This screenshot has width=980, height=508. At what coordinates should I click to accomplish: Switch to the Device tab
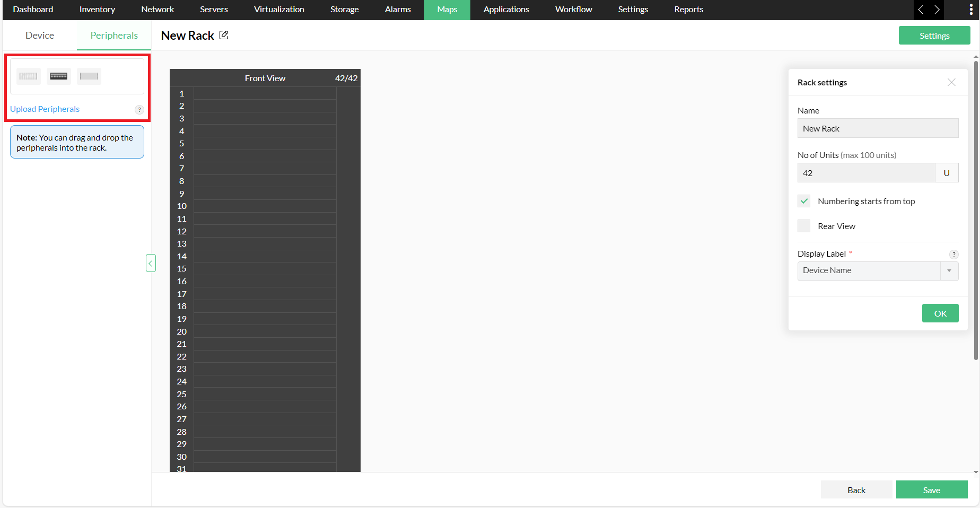coord(39,35)
